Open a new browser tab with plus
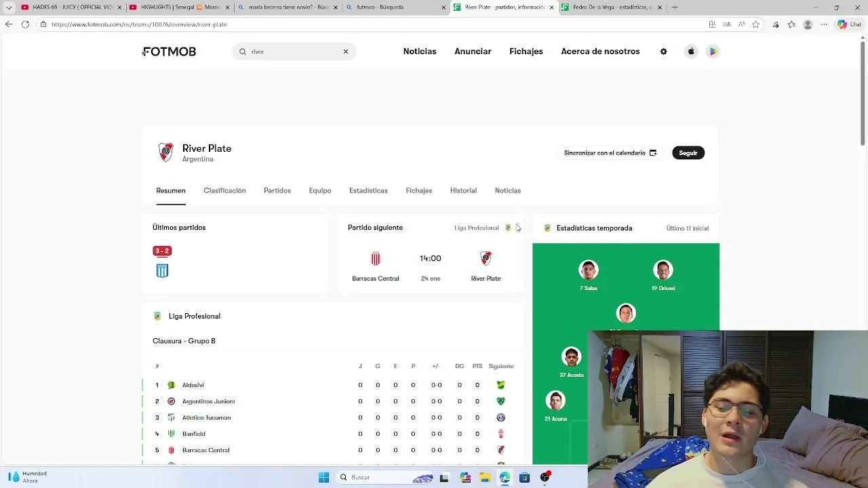Screen dimensions: 868x488 675,7
